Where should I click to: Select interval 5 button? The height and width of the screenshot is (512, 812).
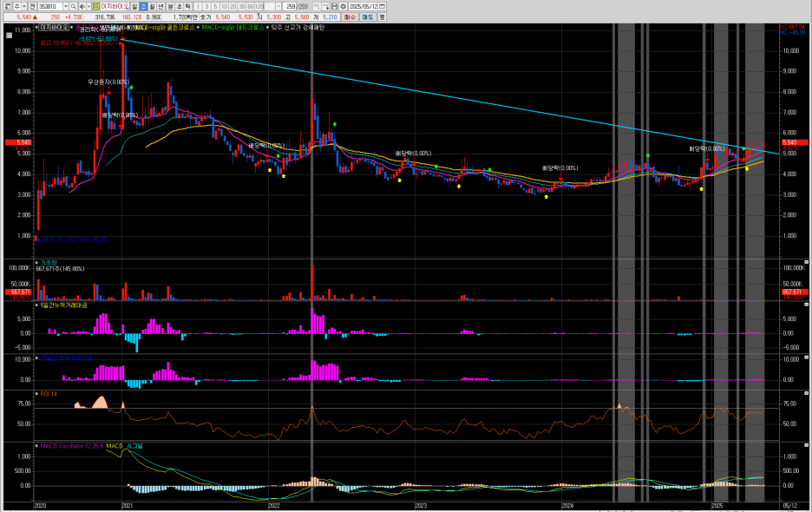(215, 6)
